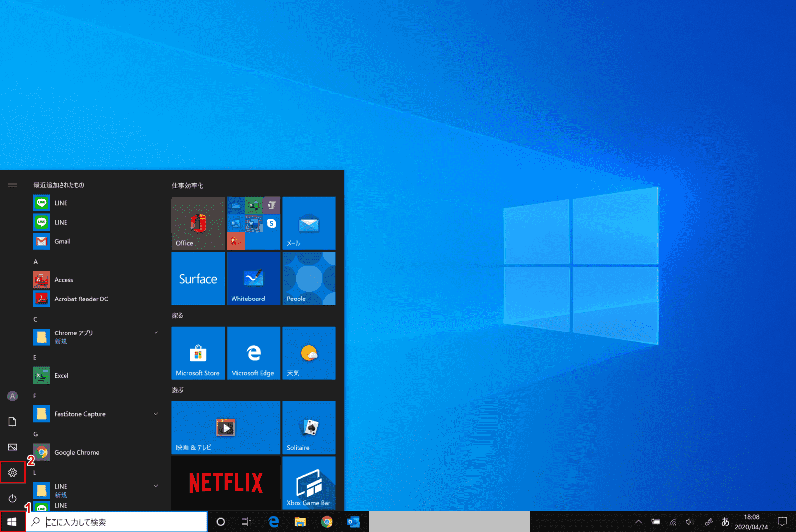Click the letter E group header
This screenshot has height=532, width=796.
click(35, 358)
